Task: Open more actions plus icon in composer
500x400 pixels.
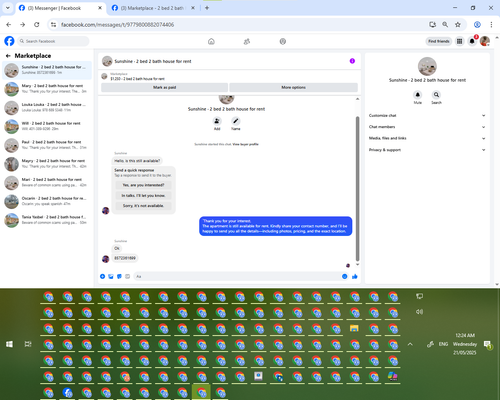Action: click(x=103, y=276)
